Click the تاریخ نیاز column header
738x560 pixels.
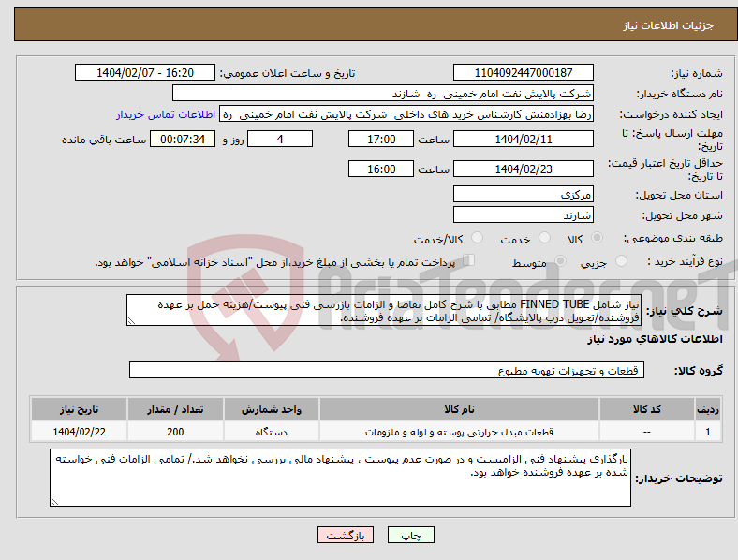tap(79, 409)
